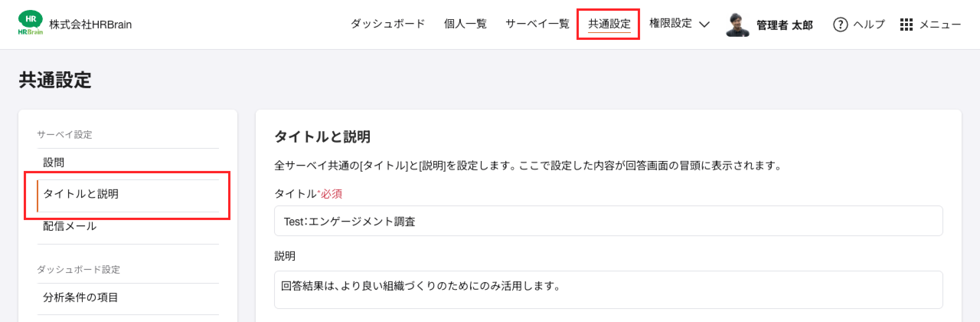
Task: Click the タイトル input field
Action: point(608,221)
